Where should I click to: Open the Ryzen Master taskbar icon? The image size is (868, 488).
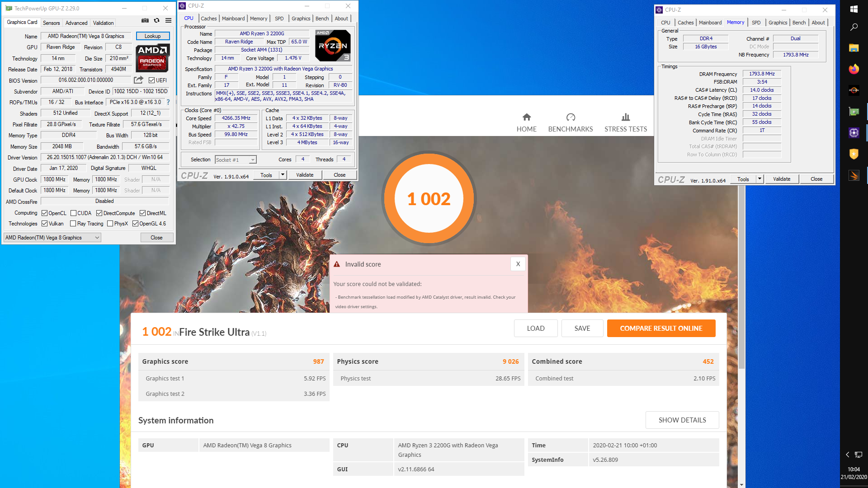tap(854, 90)
